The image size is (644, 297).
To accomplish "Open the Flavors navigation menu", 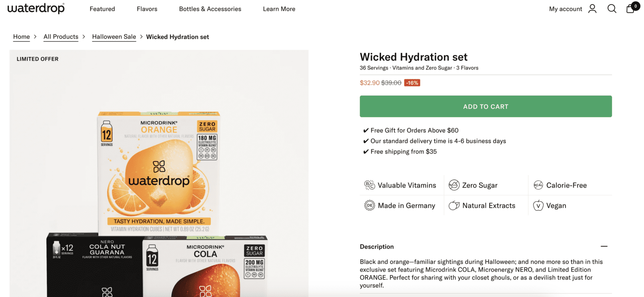I will 147,9.
